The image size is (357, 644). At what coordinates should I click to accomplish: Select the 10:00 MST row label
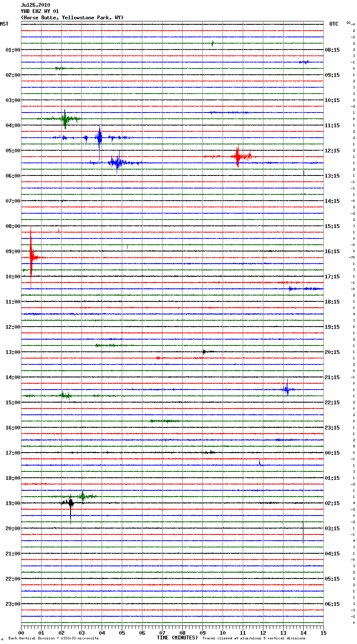point(13,277)
